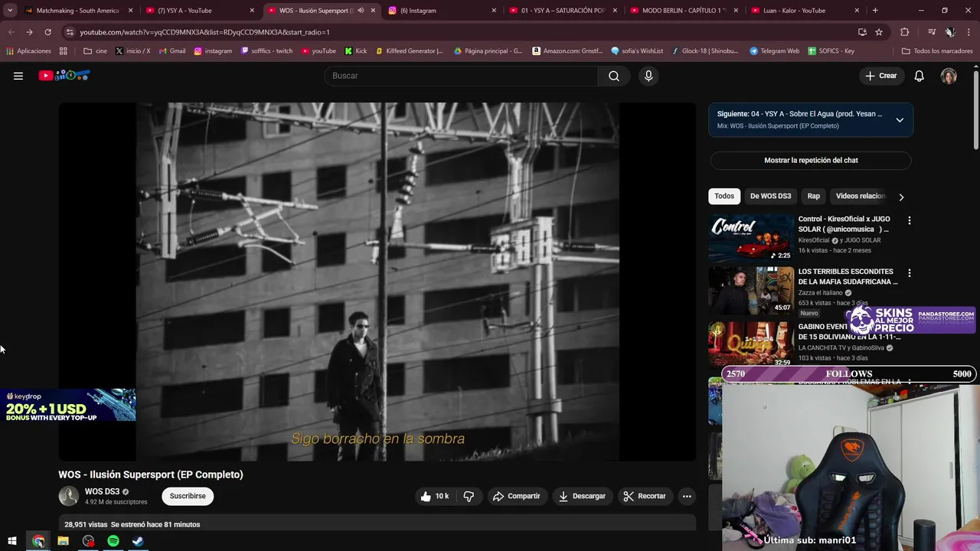Open the account avatar menu

pos(949,76)
